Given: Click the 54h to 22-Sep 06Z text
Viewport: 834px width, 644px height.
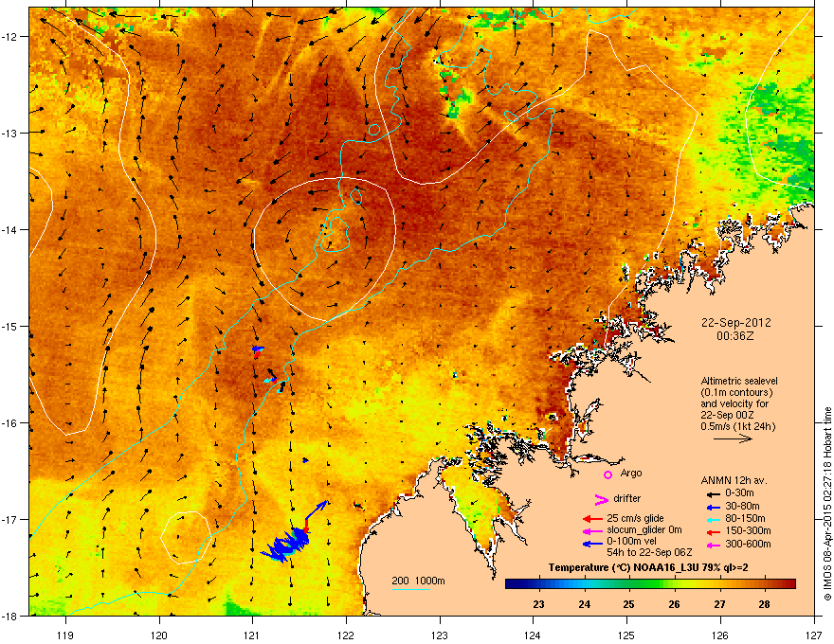Looking at the screenshot, I should pos(649,552).
